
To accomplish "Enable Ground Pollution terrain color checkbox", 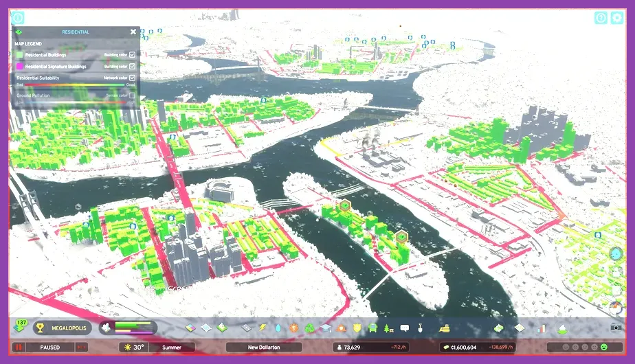I will pos(132,95).
